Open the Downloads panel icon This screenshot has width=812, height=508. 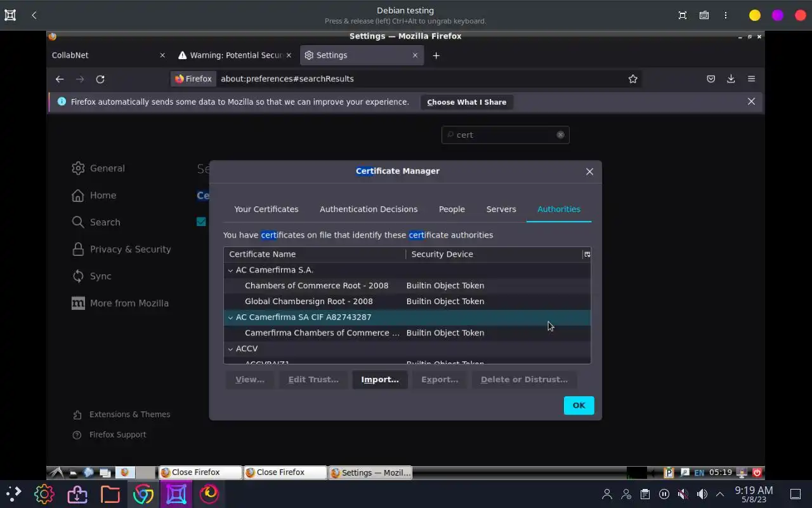click(x=731, y=79)
